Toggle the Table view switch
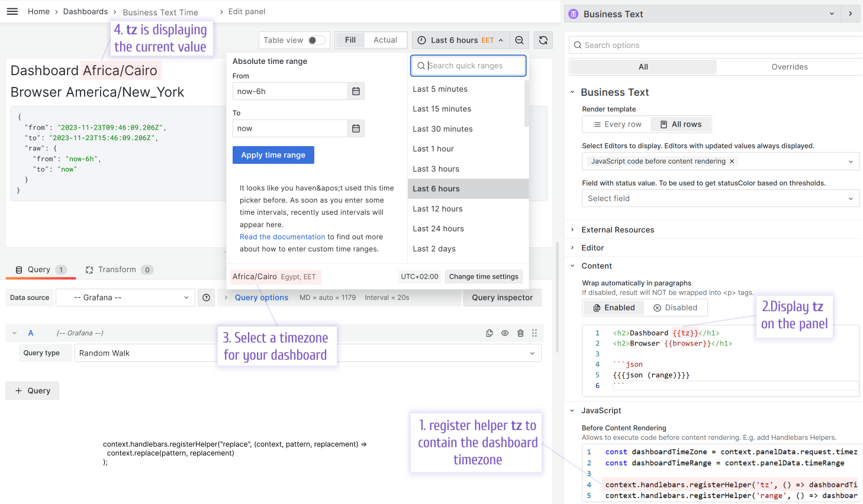 (x=317, y=40)
